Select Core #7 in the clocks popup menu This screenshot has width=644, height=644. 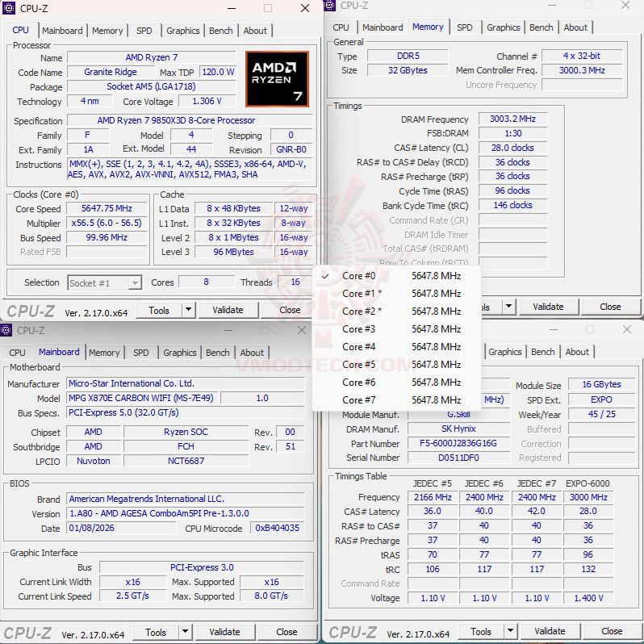(396, 399)
